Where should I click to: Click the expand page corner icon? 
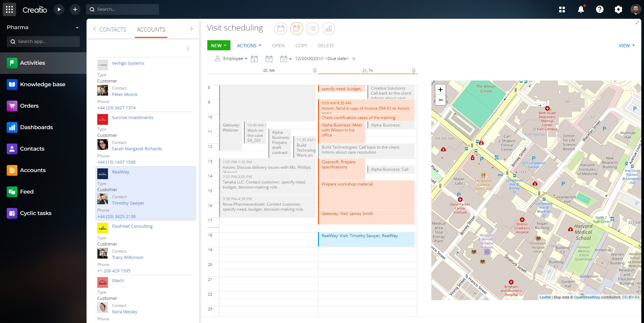(637, 23)
